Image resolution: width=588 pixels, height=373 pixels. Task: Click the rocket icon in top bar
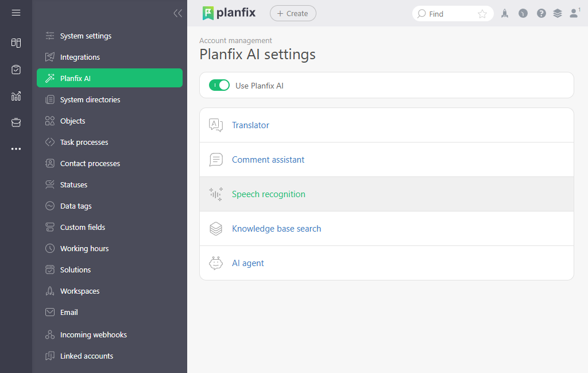pos(505,14)
